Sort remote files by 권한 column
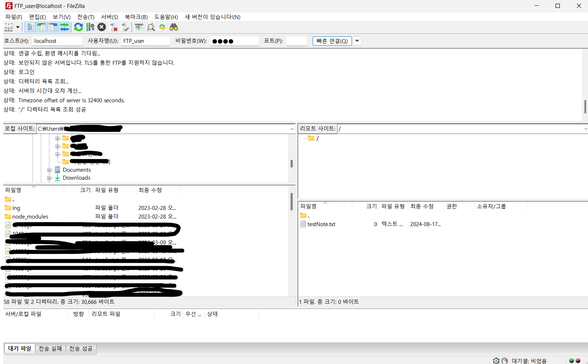The height and width of the screenshot is (364, 588). coord(459,206)
